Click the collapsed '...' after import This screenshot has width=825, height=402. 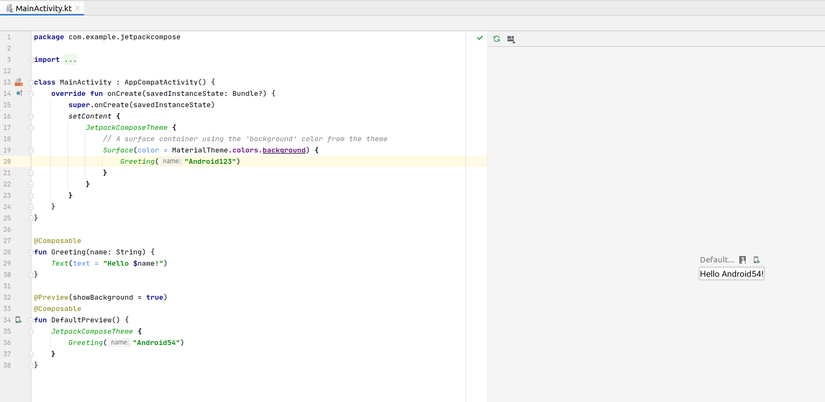[71, 60]
